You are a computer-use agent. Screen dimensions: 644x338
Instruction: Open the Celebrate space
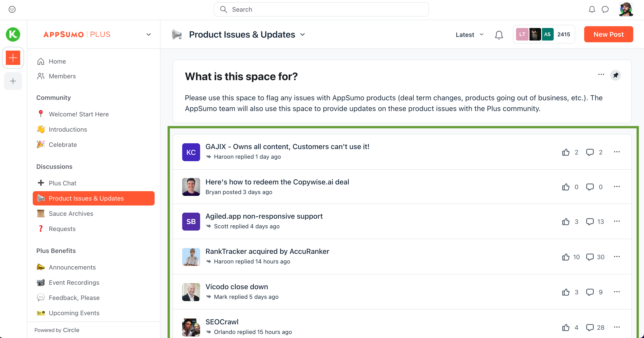(63, 145)
